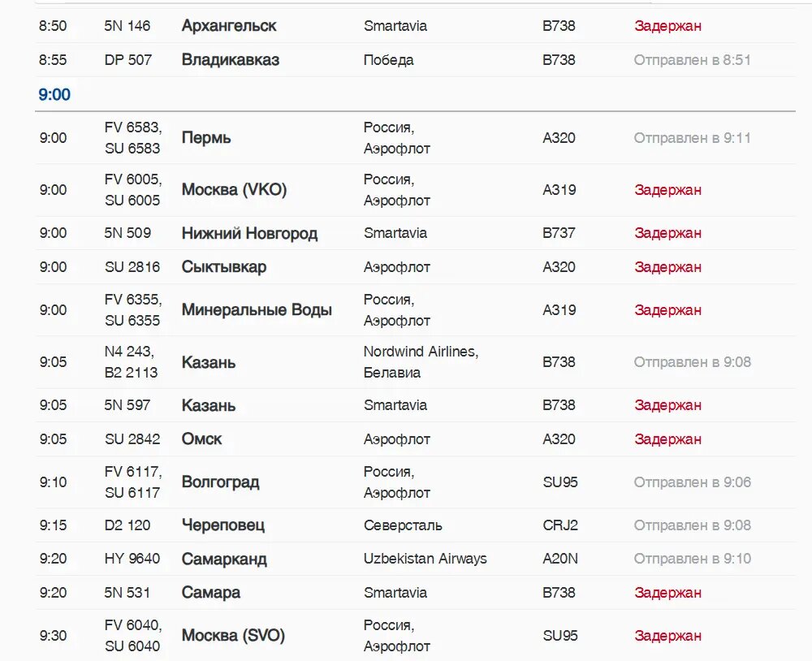Open the Москва (SVO) flight row
This screenshot has height=661, width=812.
pos(233,636)
